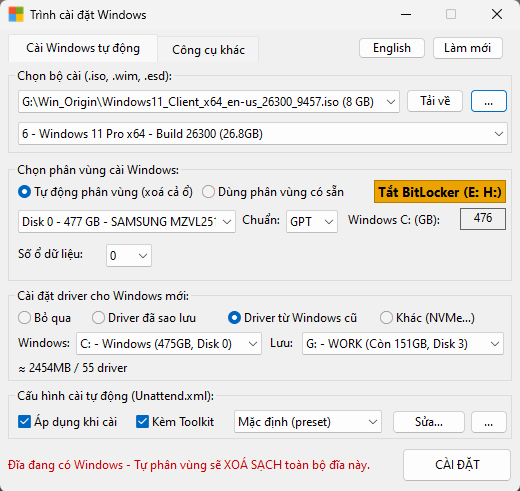Browse for installer with "..." button beside Tải về

(489, 101)
